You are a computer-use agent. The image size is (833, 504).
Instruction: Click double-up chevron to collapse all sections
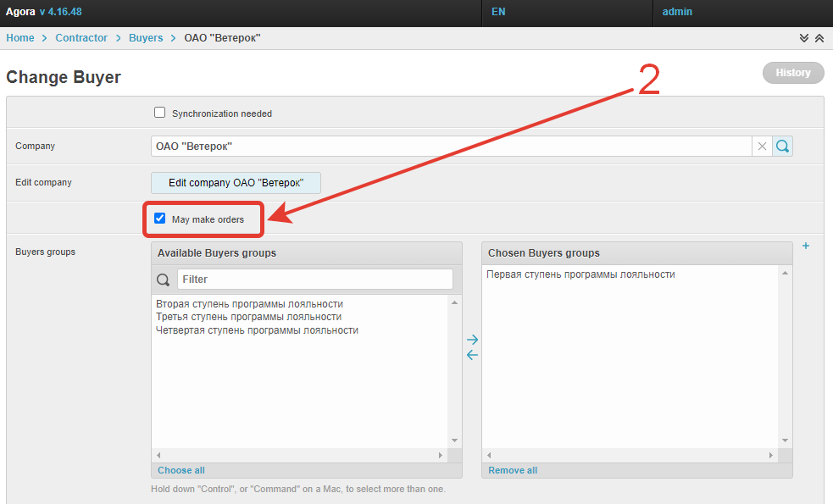819,38
